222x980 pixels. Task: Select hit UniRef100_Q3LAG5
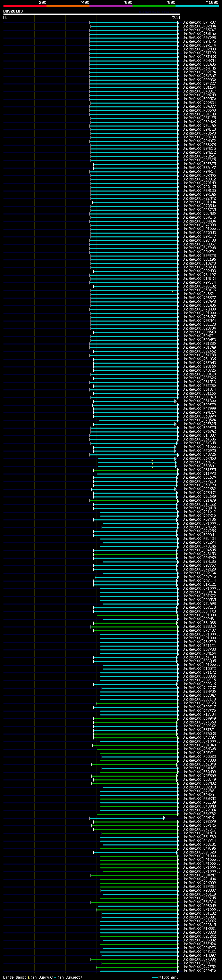click(x=199, y=64)
